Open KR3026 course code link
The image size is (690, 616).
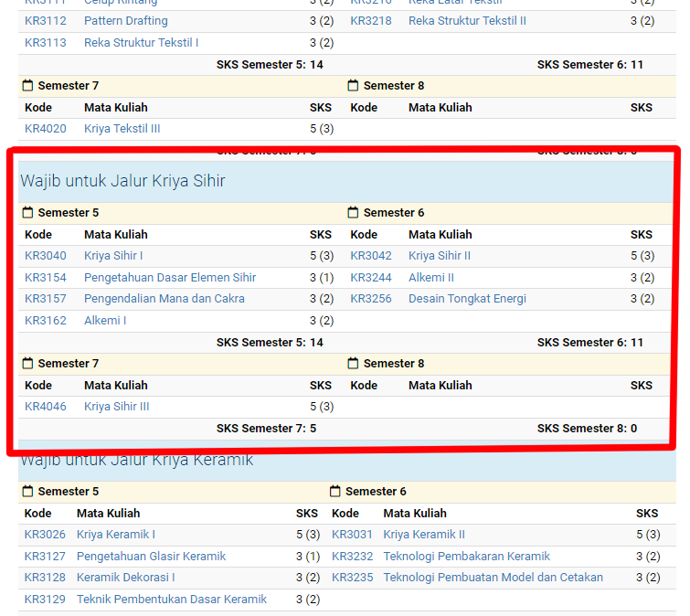(45, 534)
